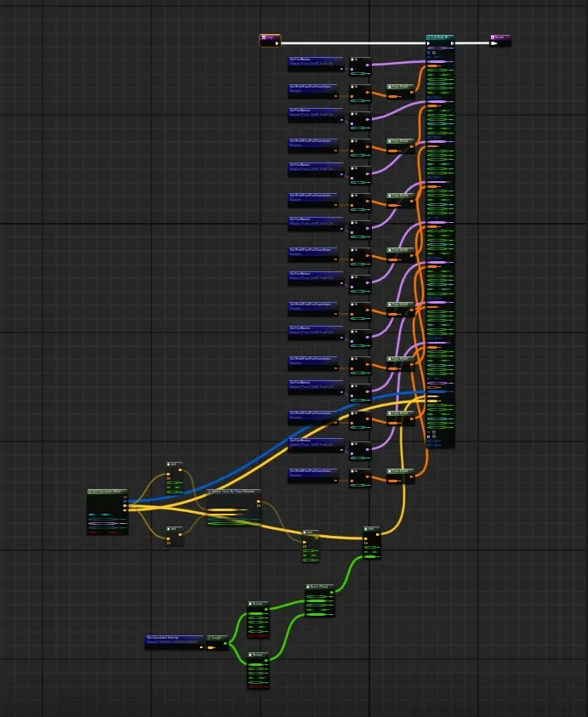Select the Get Transform - Bone node header
This screenshot has height=717, width=588.
107,492
